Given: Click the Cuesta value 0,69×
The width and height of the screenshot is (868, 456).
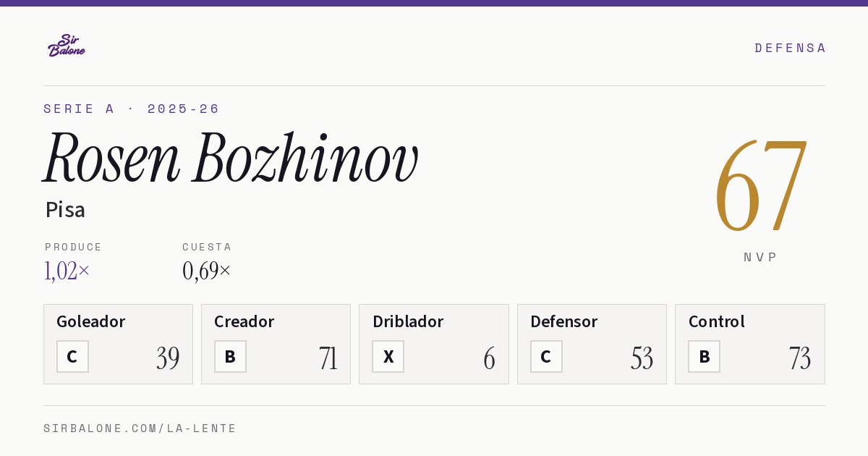Looking at the screenshot, I should pos(207,271).
